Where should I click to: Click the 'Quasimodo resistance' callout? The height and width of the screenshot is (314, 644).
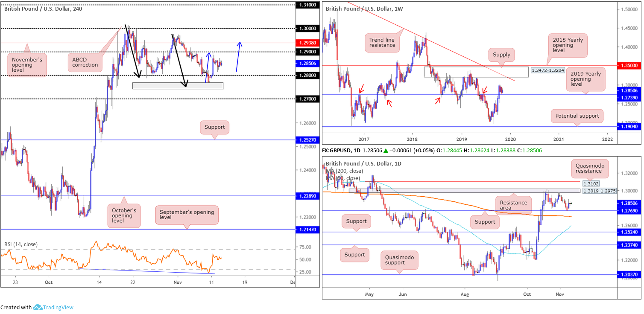coord(589,168)
